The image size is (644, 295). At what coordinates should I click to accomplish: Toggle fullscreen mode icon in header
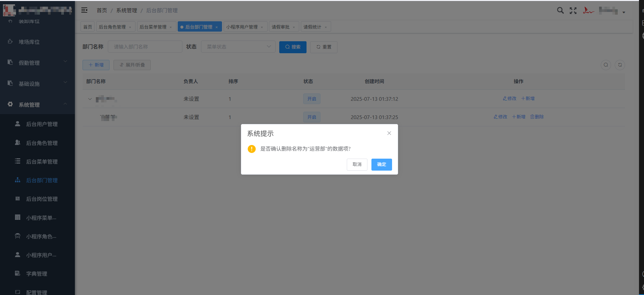[x=573, y=11]
